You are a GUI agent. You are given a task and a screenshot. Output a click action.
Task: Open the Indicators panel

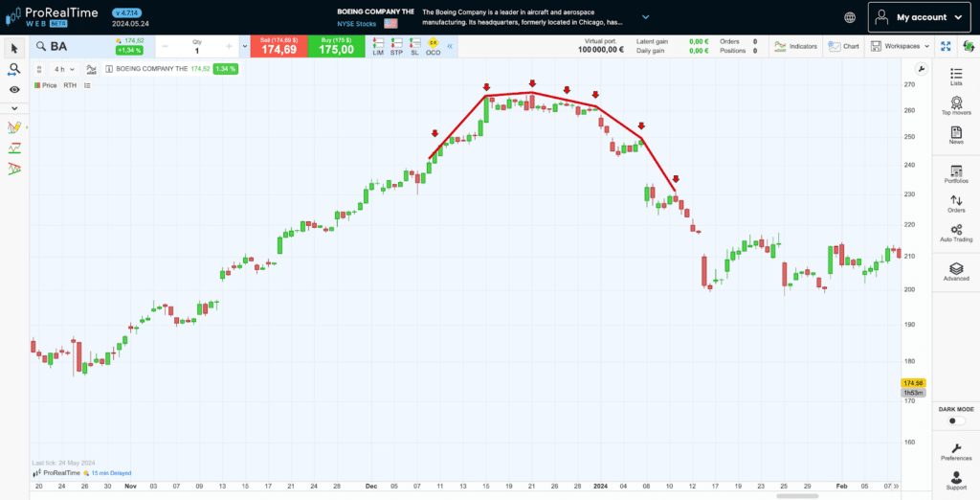(x=795, y=46)
